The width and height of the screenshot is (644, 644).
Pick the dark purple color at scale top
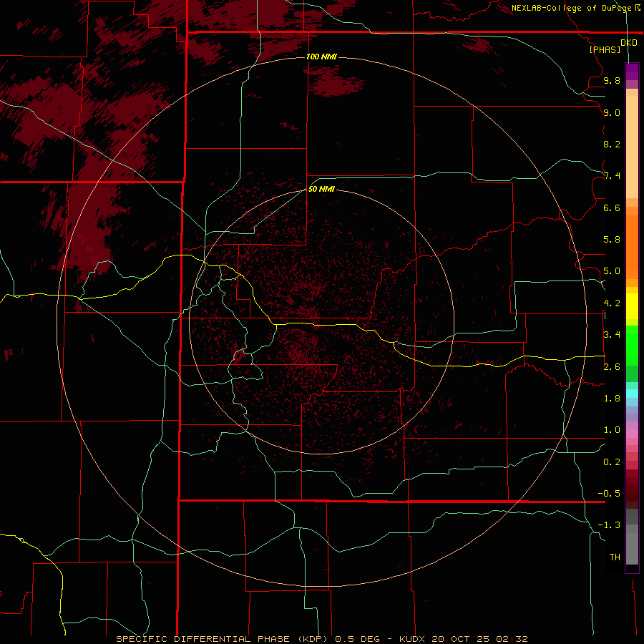point(632,72)
